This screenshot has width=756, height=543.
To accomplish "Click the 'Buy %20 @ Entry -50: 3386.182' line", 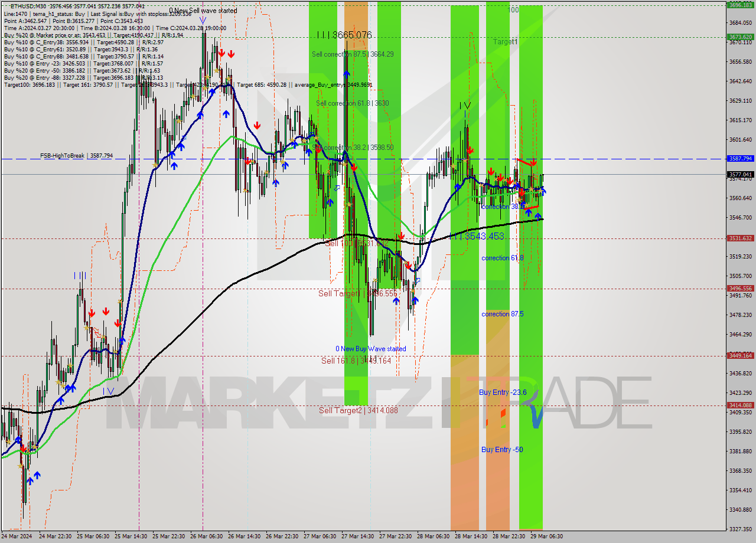I will click(83, 70).
